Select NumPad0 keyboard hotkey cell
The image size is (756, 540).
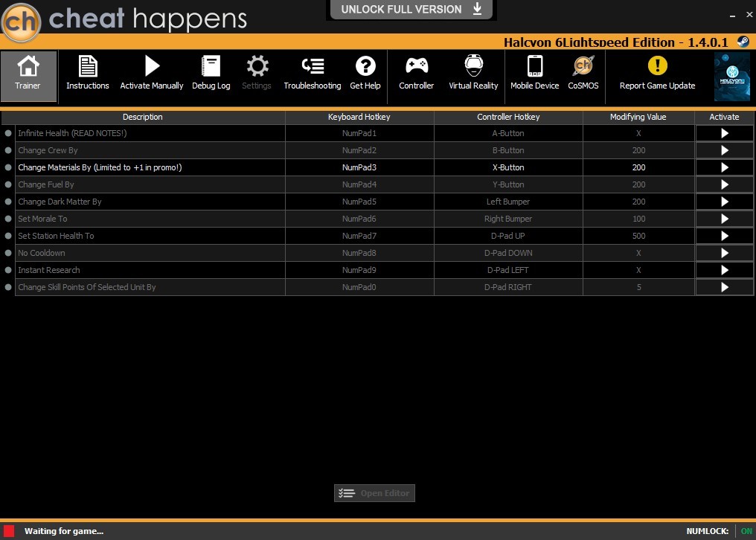click(359, 287)
